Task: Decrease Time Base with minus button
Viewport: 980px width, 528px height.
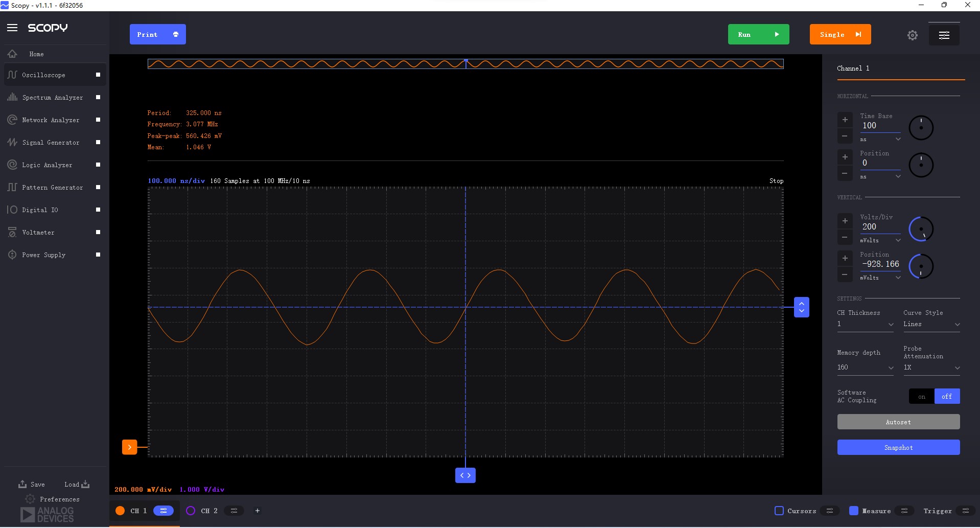Action: [845, 136]
